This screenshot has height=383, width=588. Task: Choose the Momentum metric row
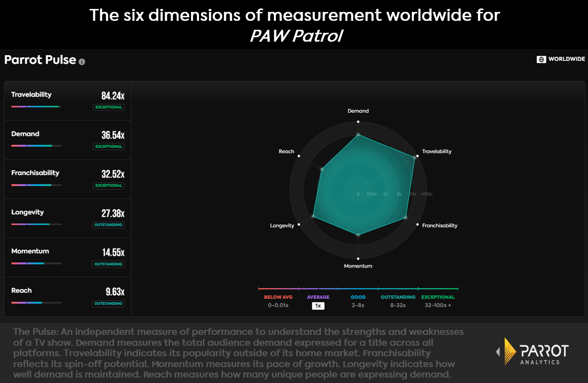(x=68, y=257)
